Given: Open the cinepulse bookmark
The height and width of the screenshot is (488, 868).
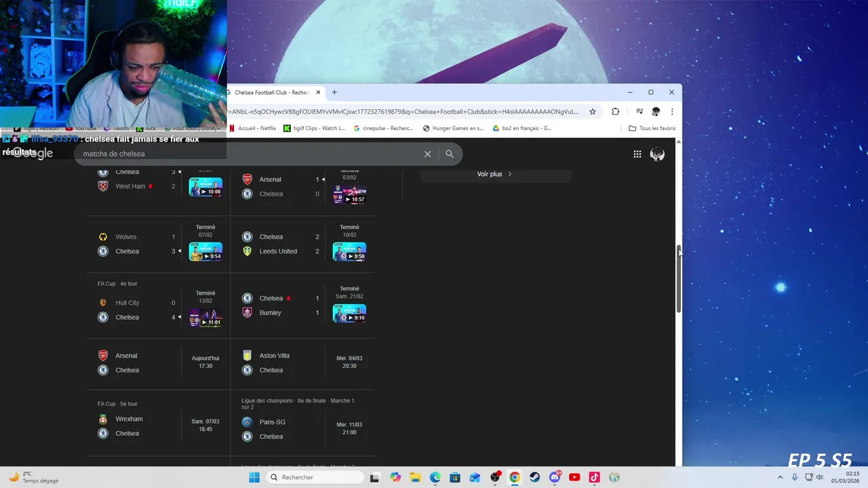Looking at the screenshot, I should click(384, 128).
